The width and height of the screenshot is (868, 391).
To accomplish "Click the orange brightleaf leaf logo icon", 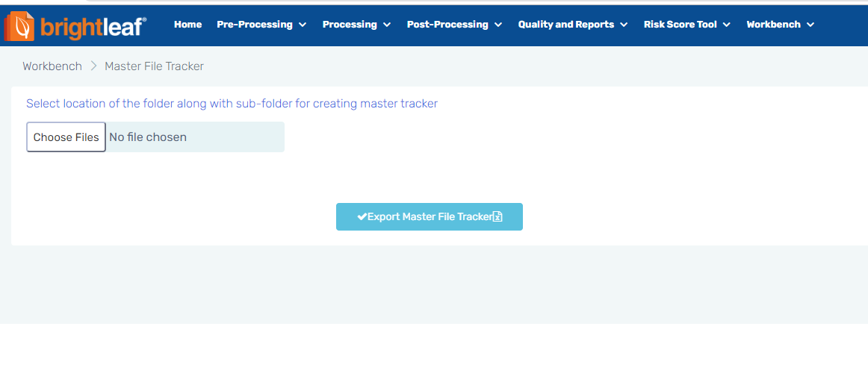I will coord(20,26).
